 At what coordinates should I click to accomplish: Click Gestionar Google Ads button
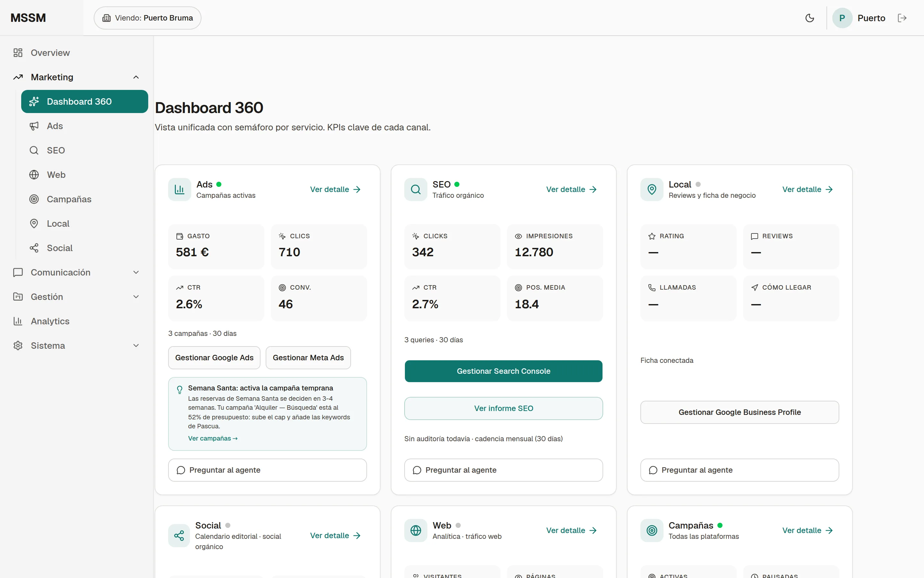214,357
